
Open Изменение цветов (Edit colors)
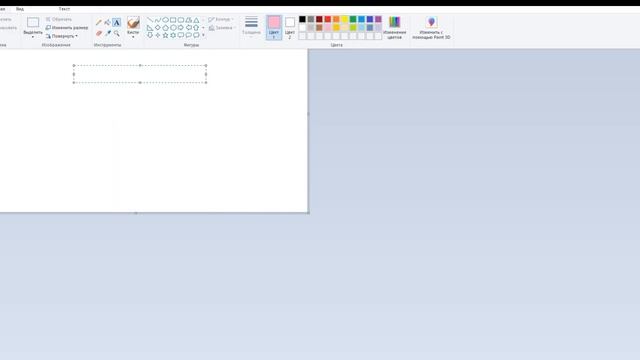click(395, 28)
